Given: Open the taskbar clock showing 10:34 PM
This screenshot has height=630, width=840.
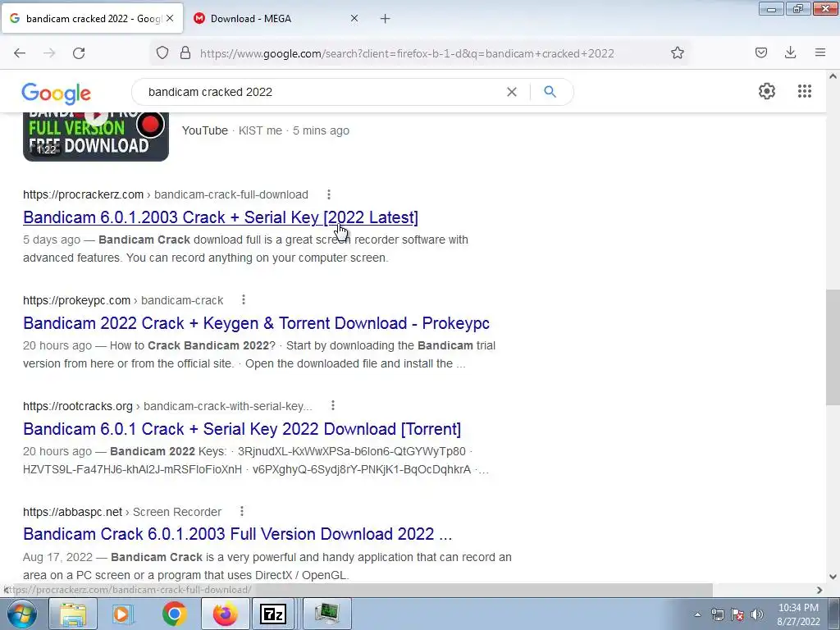Looking at the screenshot, I should (798, 614).
